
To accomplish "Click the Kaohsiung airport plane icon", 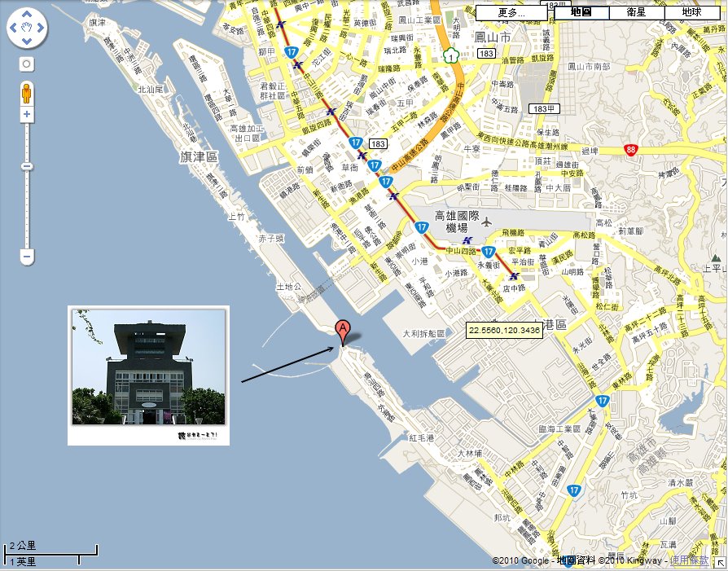I will click(487, 222).
